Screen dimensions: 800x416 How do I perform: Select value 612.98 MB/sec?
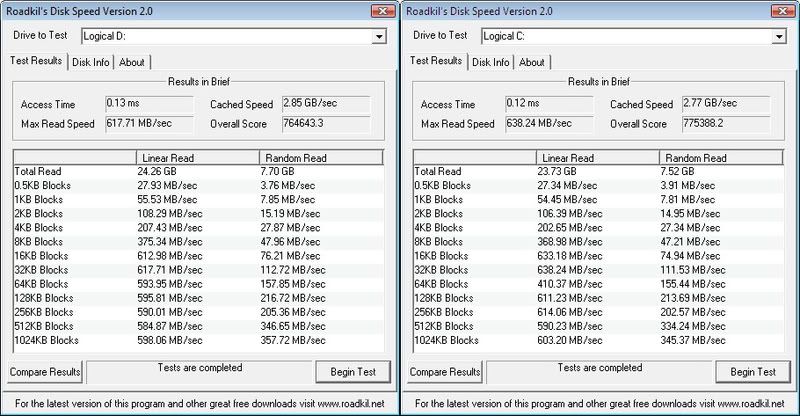point(169,256)
